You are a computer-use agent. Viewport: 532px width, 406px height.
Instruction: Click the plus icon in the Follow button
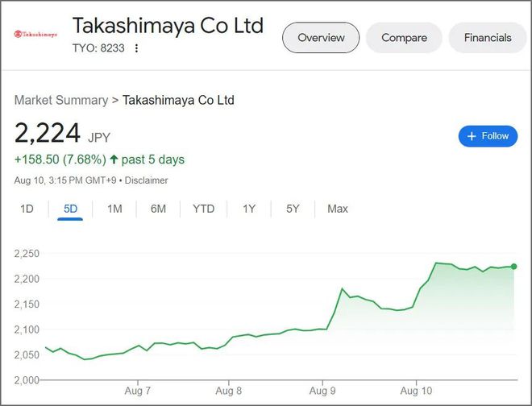pyautogui.click(x=472, y=136)
